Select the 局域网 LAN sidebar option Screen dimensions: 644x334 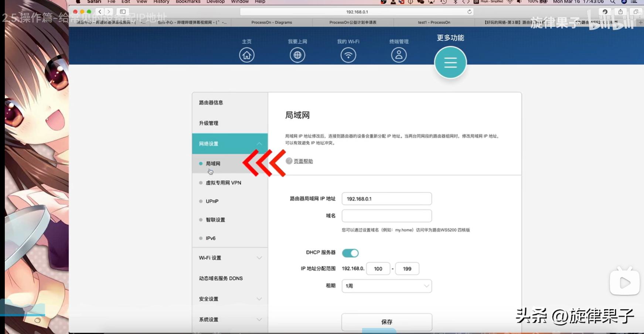pyautogui.click(x=213, y=163)
